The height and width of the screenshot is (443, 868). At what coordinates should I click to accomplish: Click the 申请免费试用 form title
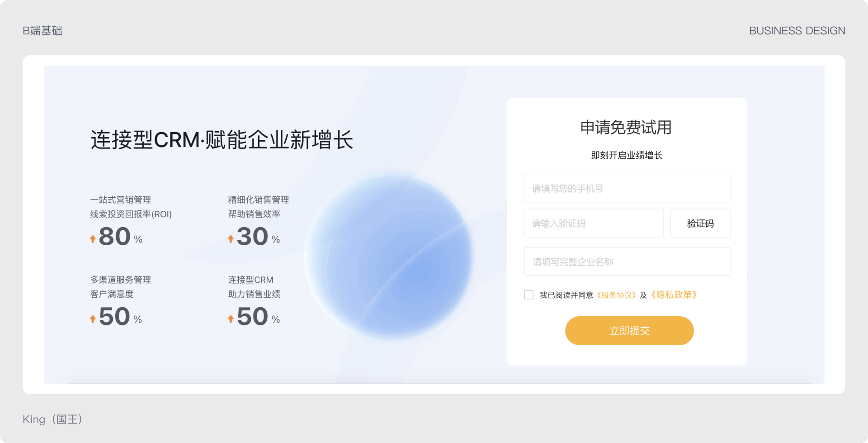626,128
